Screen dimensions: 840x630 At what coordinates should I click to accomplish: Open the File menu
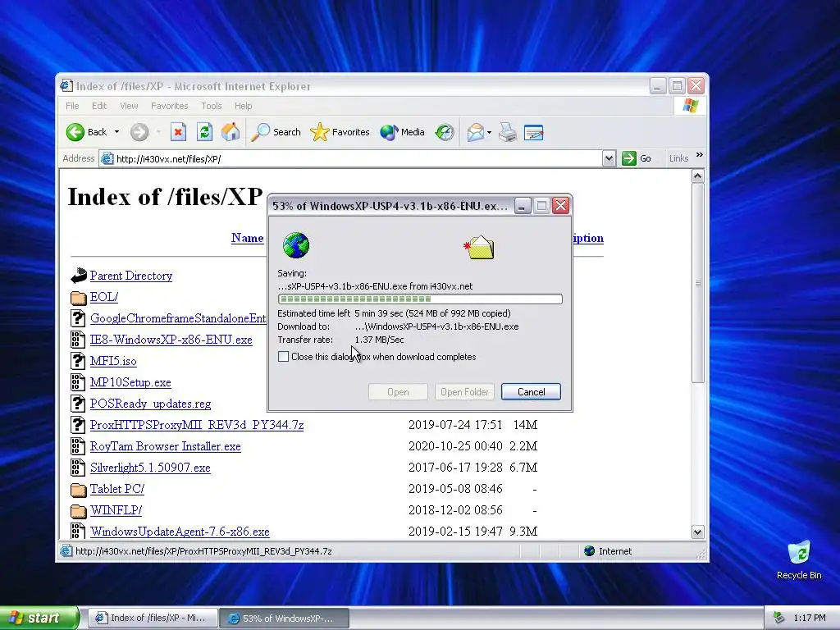[x=72, y=106]
